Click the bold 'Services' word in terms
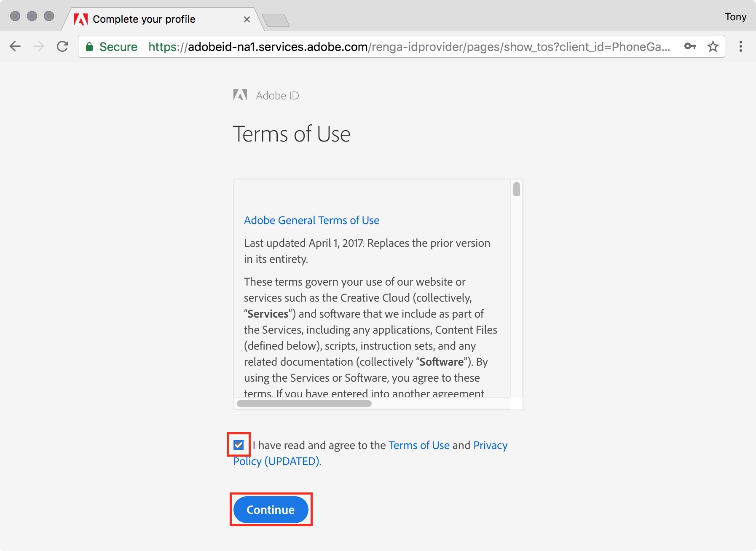 pos(268,314)
